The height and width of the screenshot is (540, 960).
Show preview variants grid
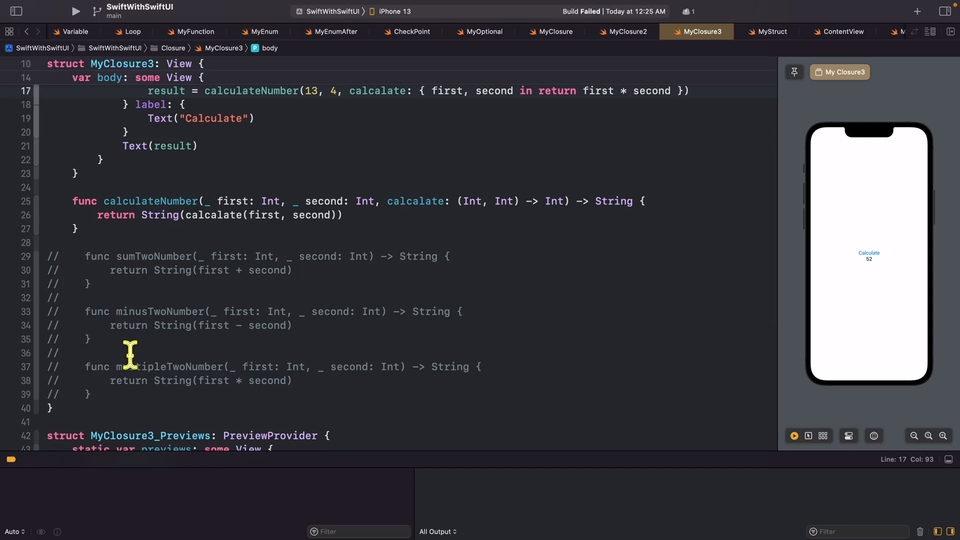pos(823,436)
